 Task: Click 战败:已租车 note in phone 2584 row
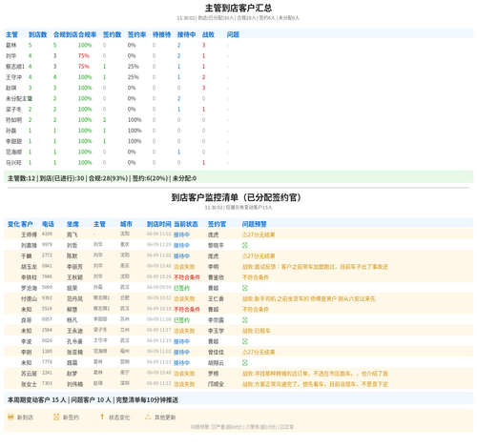(x=257, y=331)
